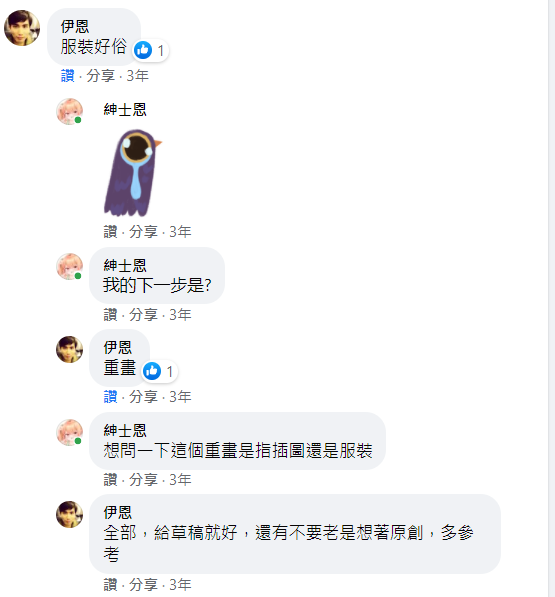The width and height of the screenshot is (555, 597).
Task: Open 伊恩 avatar beside 全部，給草稿就好 comment
Action: click(70, 514)
